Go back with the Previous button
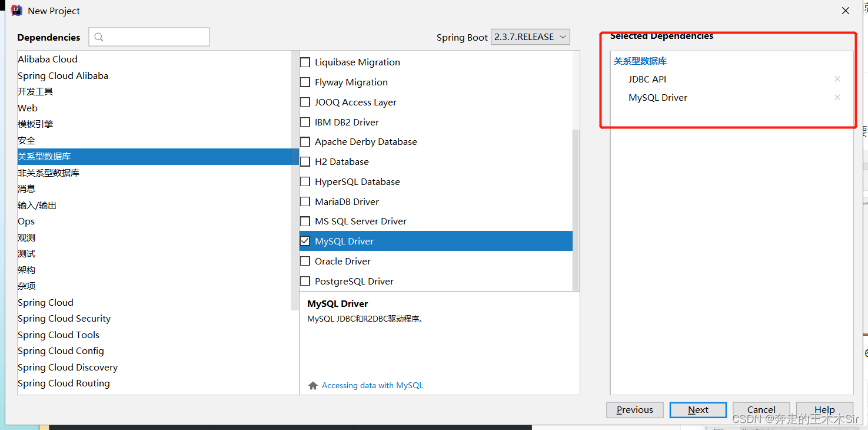Viewport: 868px width, 430px height. point(635,410)
